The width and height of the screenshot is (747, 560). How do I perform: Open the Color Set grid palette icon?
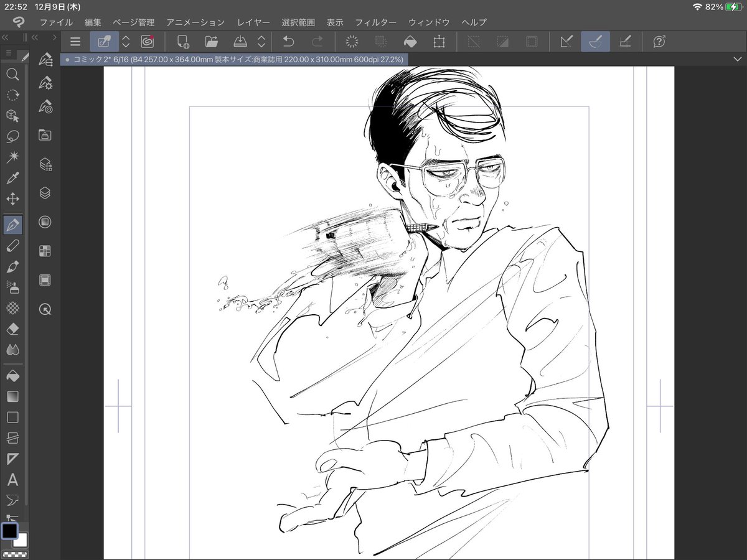pyautogui.click(x=45, y=251)
